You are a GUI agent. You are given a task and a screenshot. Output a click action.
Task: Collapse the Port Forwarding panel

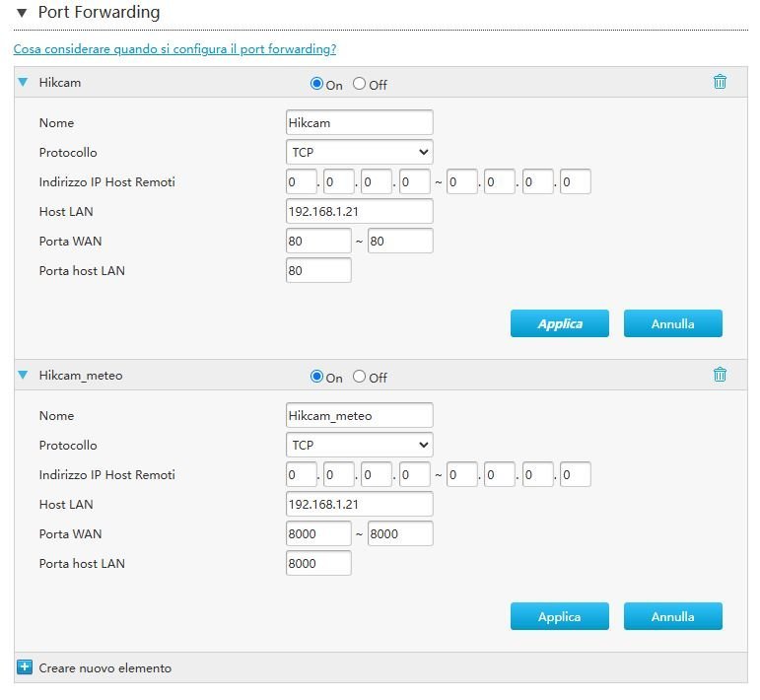[22, 14]
